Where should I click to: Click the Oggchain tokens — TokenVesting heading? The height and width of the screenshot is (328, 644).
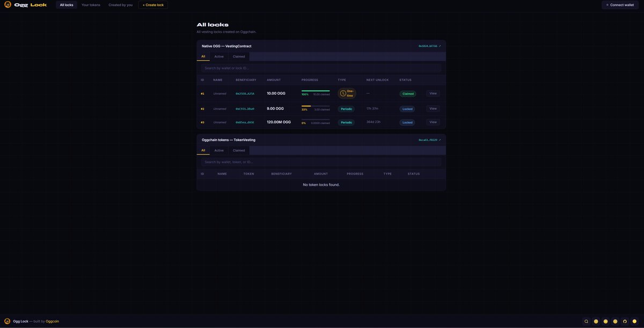click(229, 140)
